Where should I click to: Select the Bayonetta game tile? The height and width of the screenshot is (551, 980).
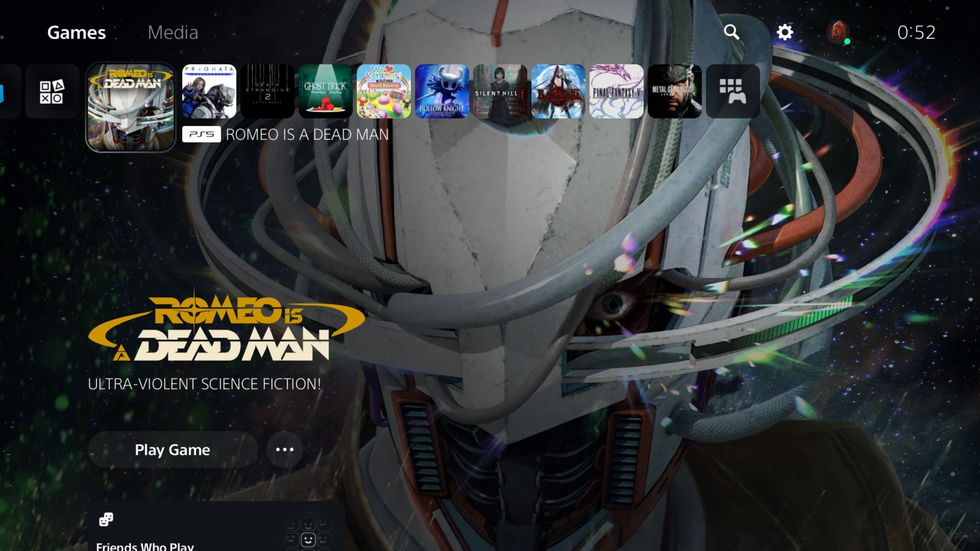(558, 91)
